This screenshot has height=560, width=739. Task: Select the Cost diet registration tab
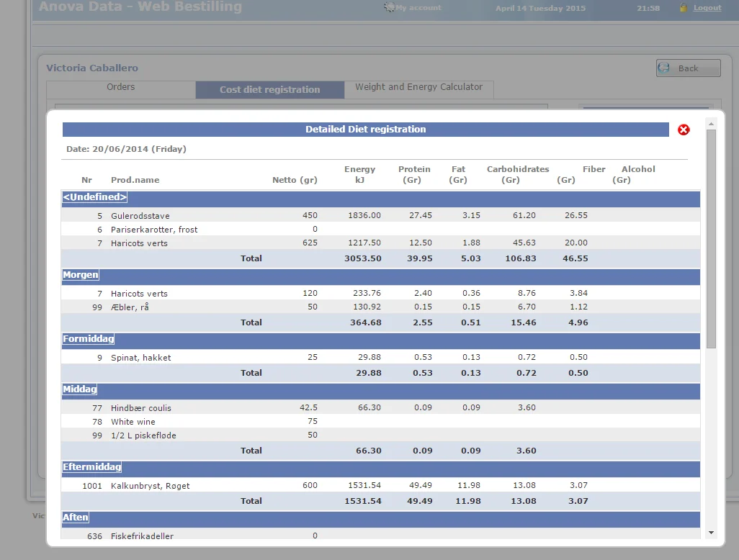tap(269, 90)
